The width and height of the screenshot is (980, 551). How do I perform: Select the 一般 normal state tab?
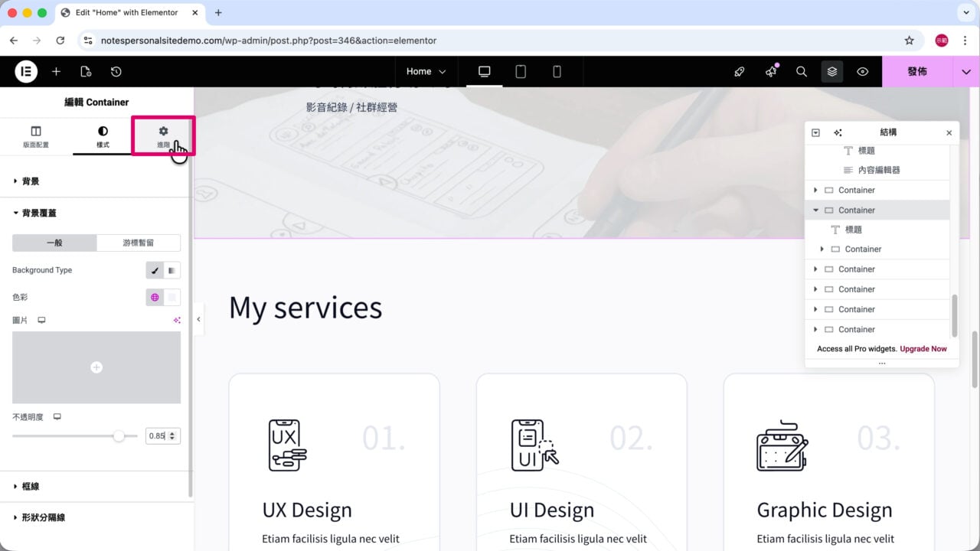coord(54,243)
